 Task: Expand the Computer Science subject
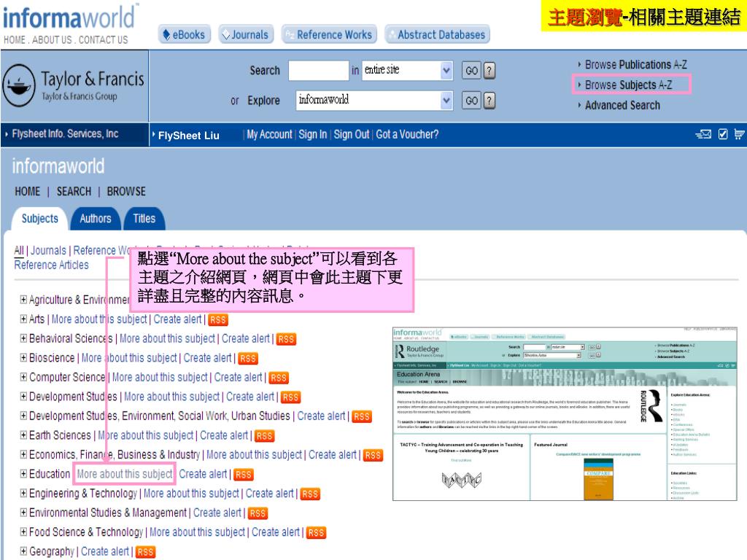click(23, 377)
